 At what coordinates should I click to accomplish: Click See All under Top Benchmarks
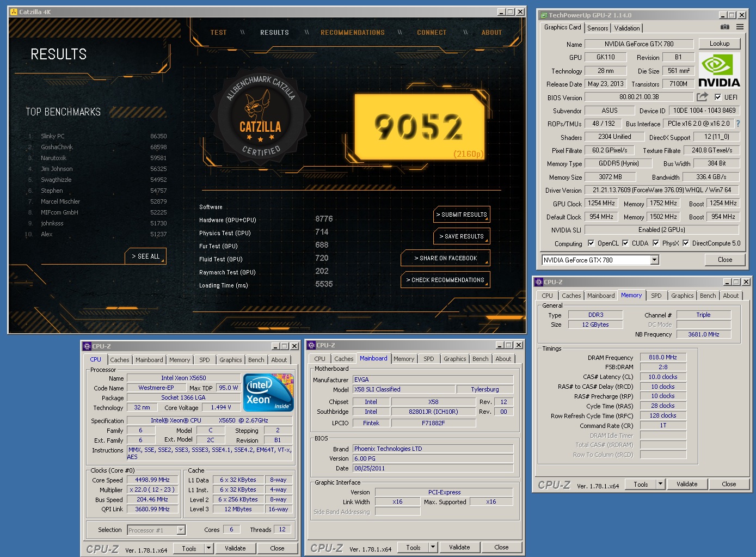pos(146,256)
